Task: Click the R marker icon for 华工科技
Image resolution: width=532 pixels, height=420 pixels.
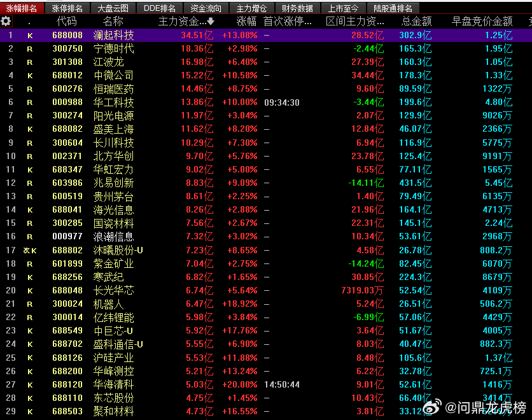Action: 30,102
